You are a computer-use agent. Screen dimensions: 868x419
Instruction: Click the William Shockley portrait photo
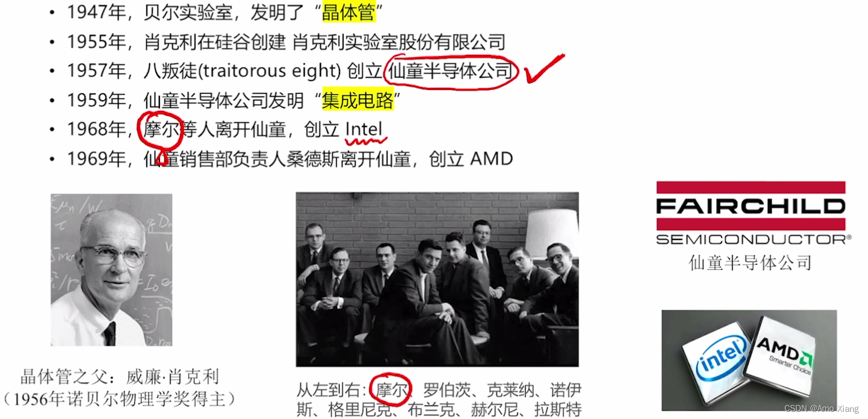pos(111,270)
